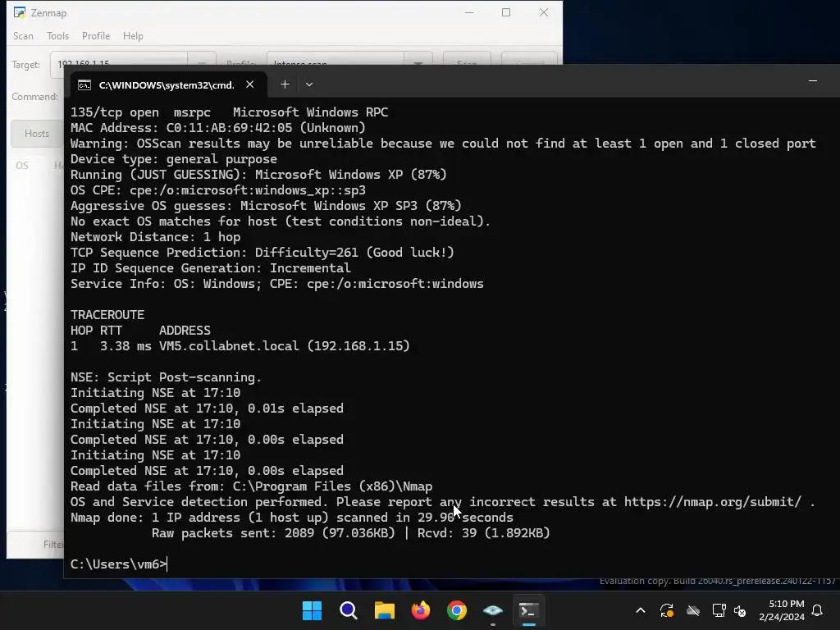Click the TRACEROUTE heading text
Viewport: 840px width, 630px height.
pos(107,315)
